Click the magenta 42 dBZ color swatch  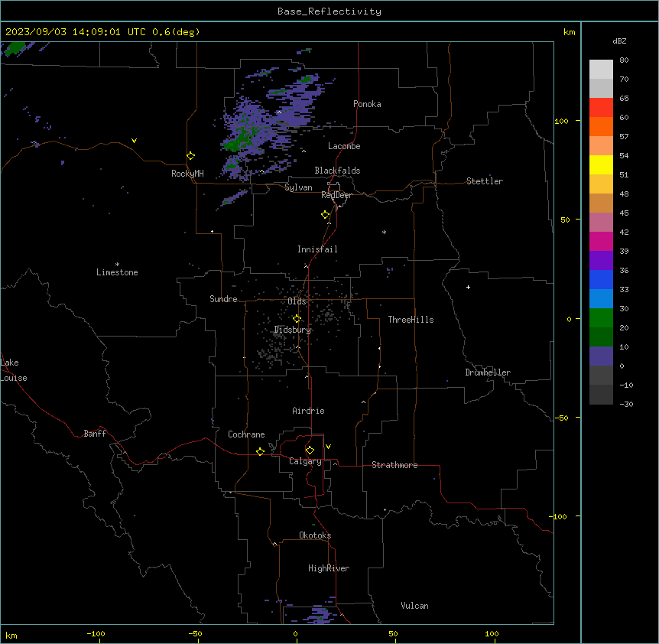(x=601, y=241)
